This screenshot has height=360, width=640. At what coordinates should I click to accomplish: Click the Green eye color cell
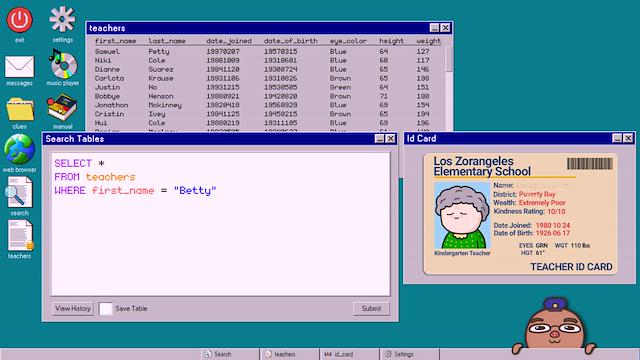click(x=340, y=87)
